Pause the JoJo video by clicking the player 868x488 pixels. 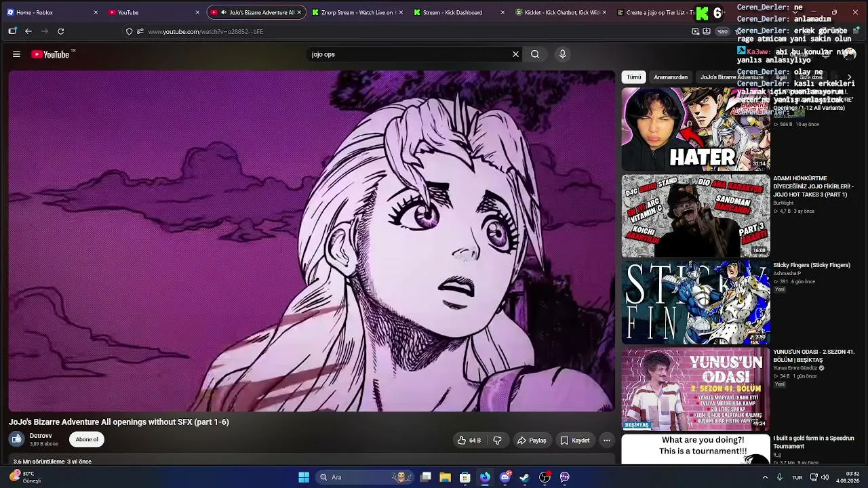click(311, 241)
